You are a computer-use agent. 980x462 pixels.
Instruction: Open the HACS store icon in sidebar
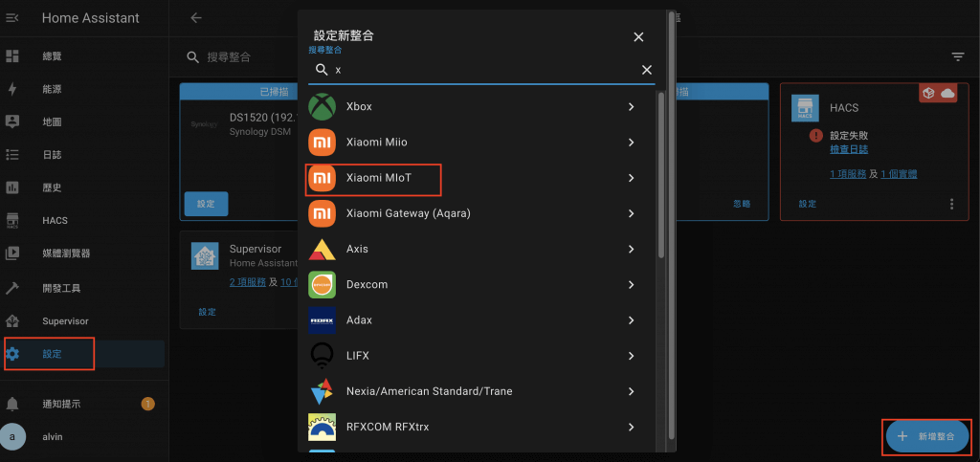click(x=12, y=220)
